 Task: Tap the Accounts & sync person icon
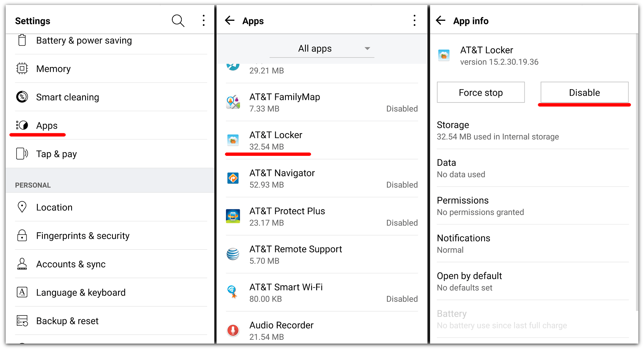[22, 264]
